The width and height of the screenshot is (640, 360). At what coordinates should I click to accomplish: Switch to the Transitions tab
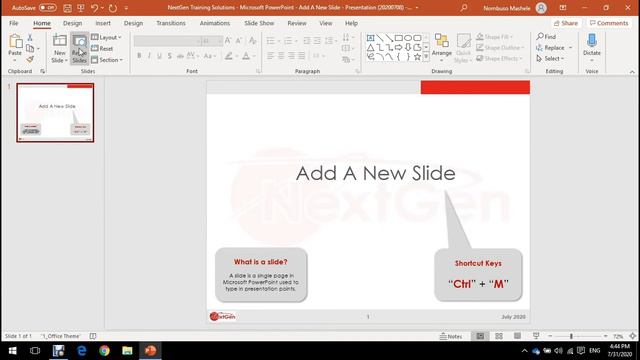click(x=171, y=23)
